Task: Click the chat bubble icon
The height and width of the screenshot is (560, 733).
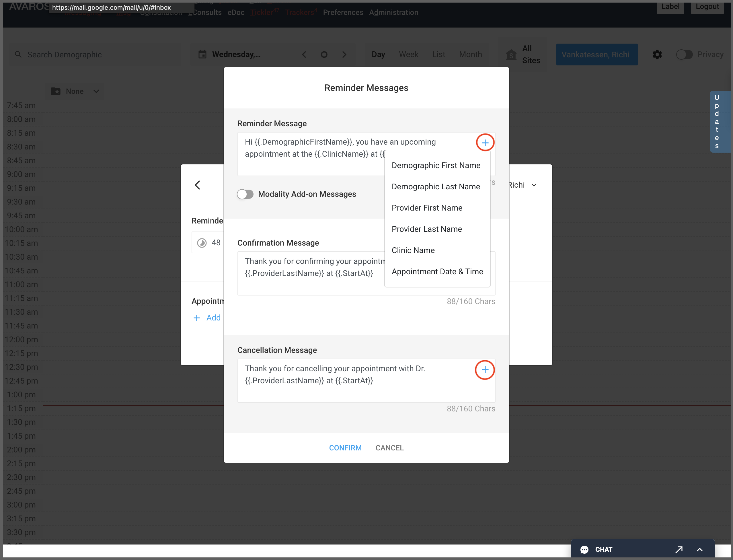Action: [584, 549]
